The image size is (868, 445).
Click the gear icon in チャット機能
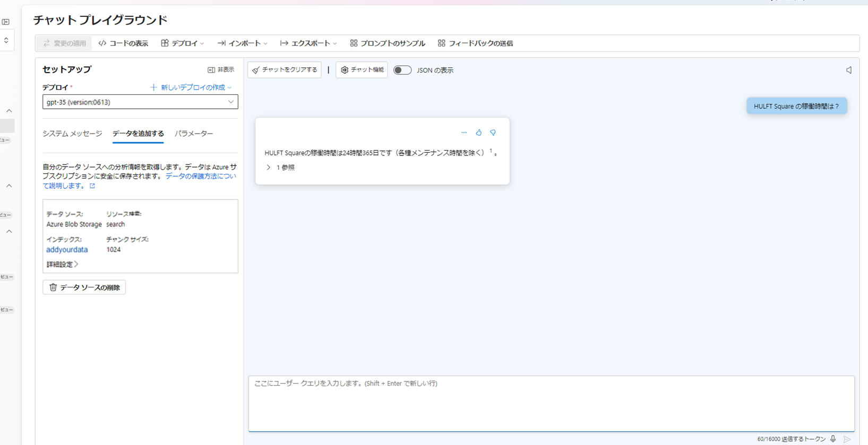pyautogui.click(x=345, y=70)
